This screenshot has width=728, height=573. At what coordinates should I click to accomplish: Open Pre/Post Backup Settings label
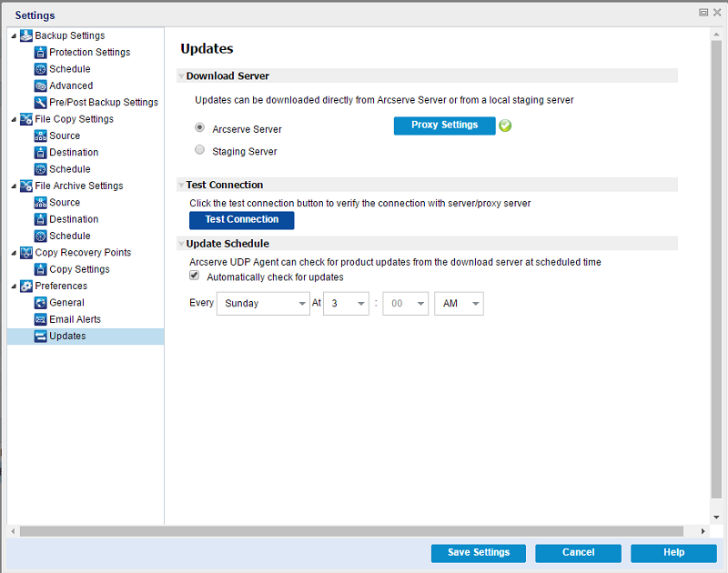click(x=104, y=103)
